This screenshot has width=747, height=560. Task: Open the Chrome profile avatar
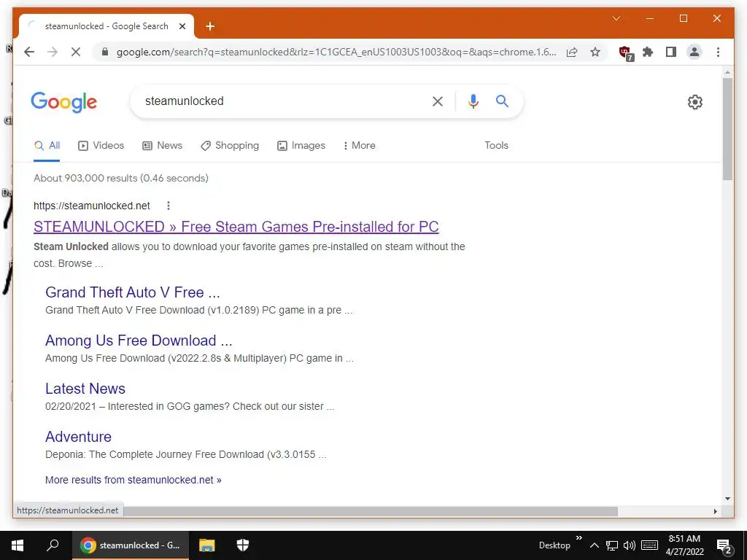click(694, 52)
